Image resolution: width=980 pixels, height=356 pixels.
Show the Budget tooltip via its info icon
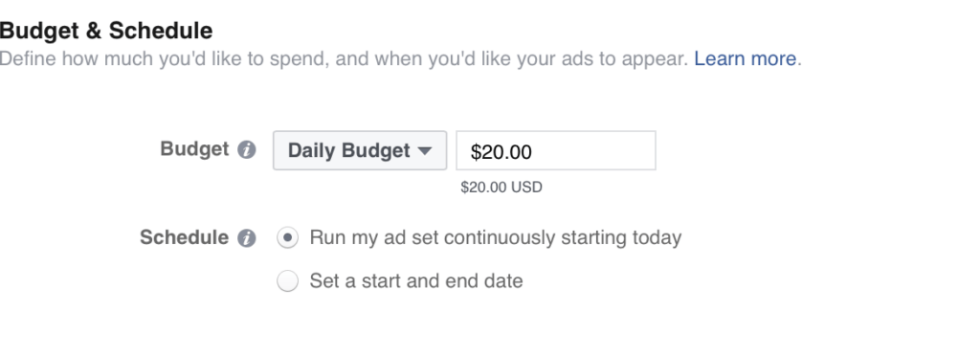coord(246,150)
